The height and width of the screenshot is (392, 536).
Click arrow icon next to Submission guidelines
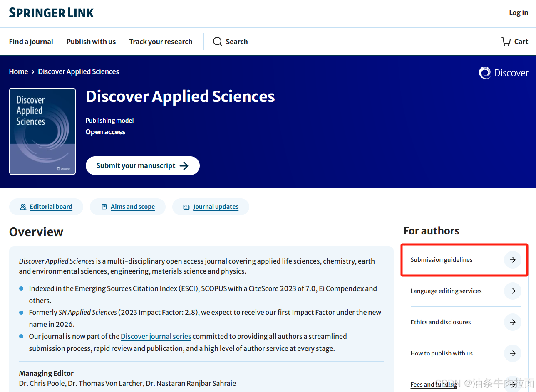tap(513, 260)
